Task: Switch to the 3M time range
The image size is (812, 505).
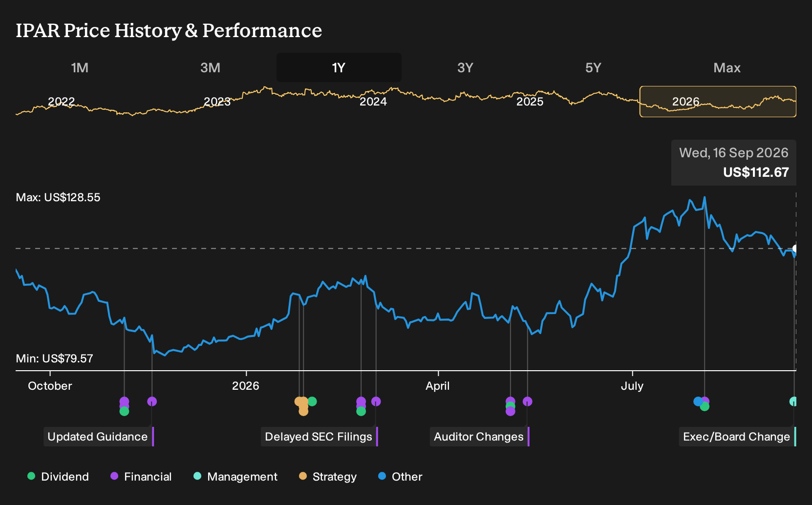Action: click(210, 67)
